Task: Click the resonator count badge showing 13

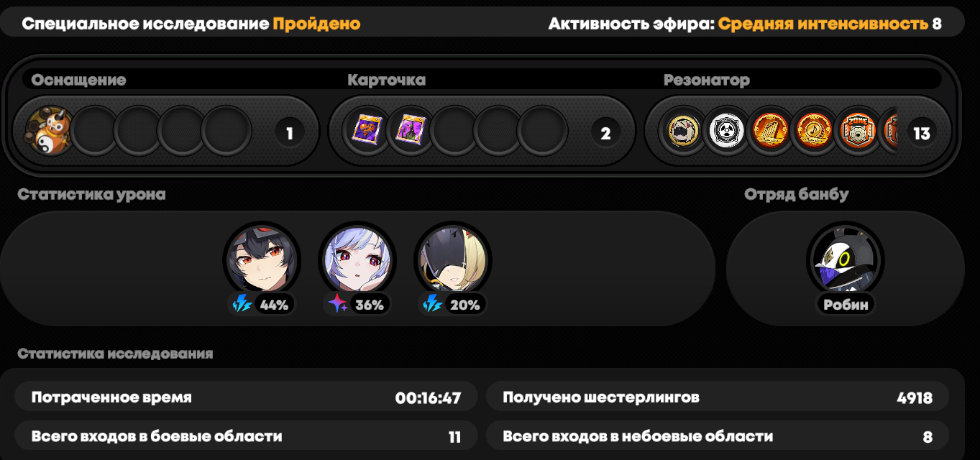Action: click(921, 133)
